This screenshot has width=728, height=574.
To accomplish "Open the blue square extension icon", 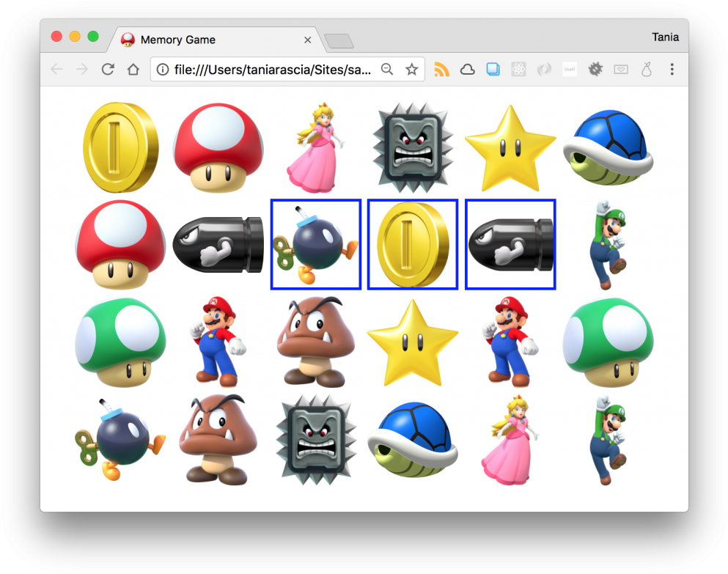I will 493,70.
